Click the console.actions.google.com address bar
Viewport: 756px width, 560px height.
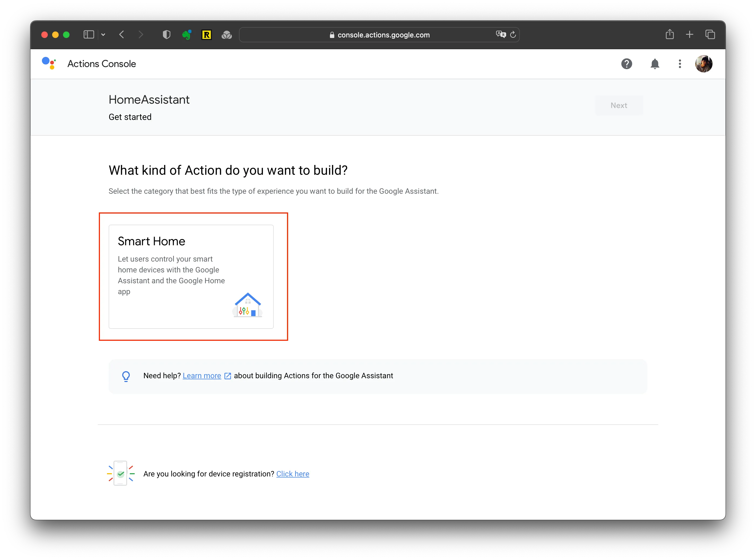379,35
